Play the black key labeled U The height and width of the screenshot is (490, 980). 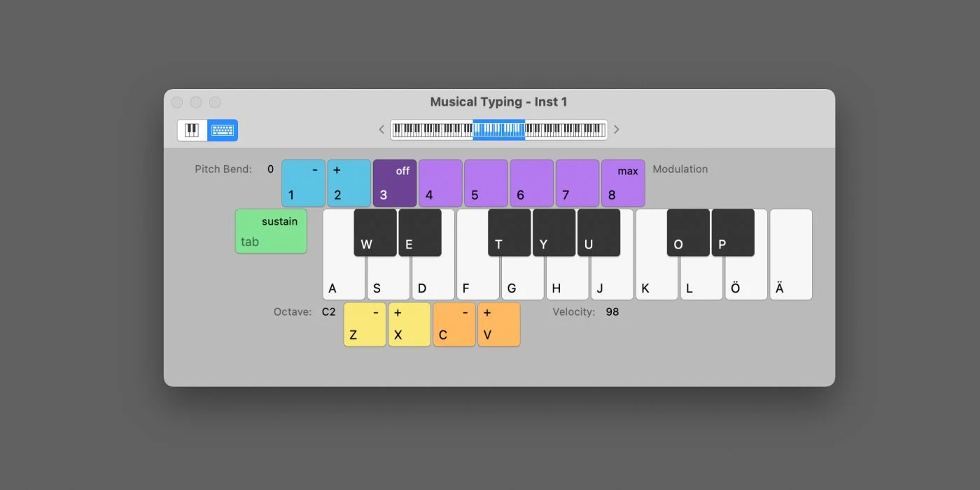(599, 232)
